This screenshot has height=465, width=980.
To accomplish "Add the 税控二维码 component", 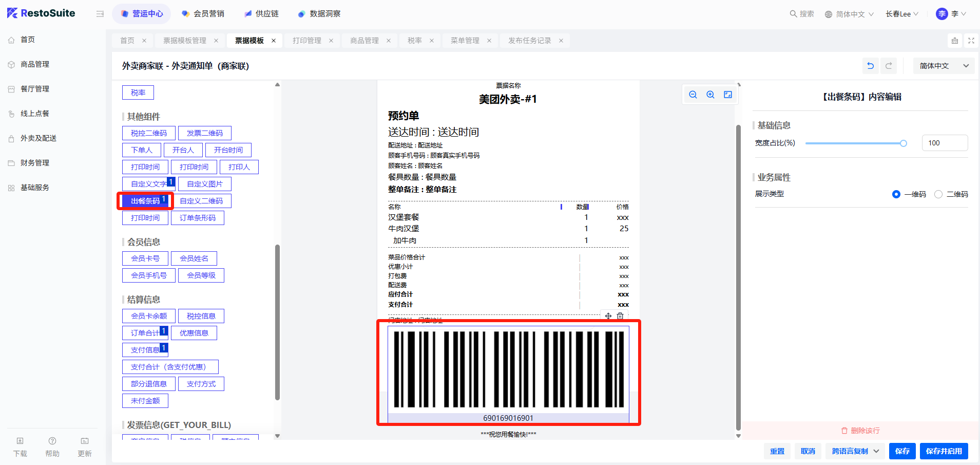I will pos(149,133).
